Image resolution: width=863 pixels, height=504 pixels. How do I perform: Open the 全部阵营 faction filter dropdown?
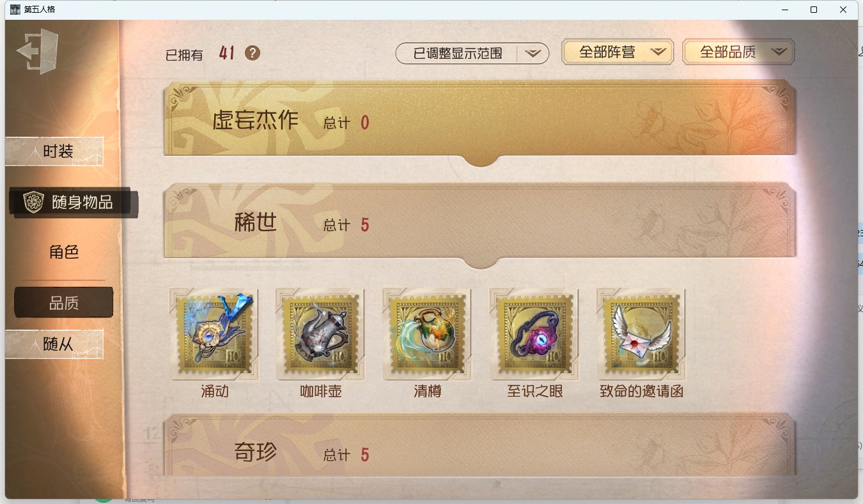(x=618, y=52)
